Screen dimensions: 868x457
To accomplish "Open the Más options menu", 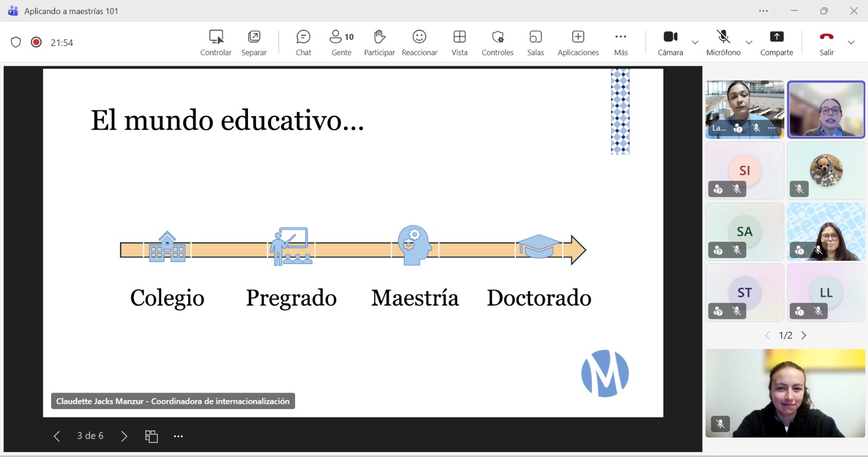I will pyautogui.click(x=621, y=42).
